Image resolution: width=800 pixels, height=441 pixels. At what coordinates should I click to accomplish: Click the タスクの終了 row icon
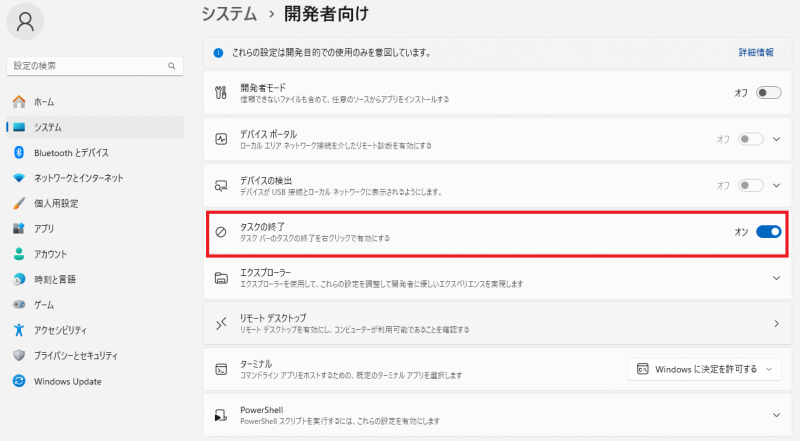point(222,232)
